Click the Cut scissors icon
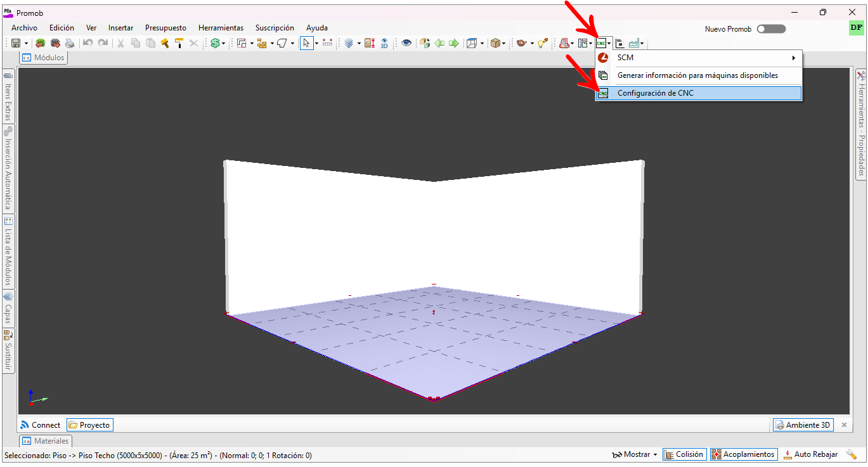Viewport: 868px width, 467px height. [120, 43]
